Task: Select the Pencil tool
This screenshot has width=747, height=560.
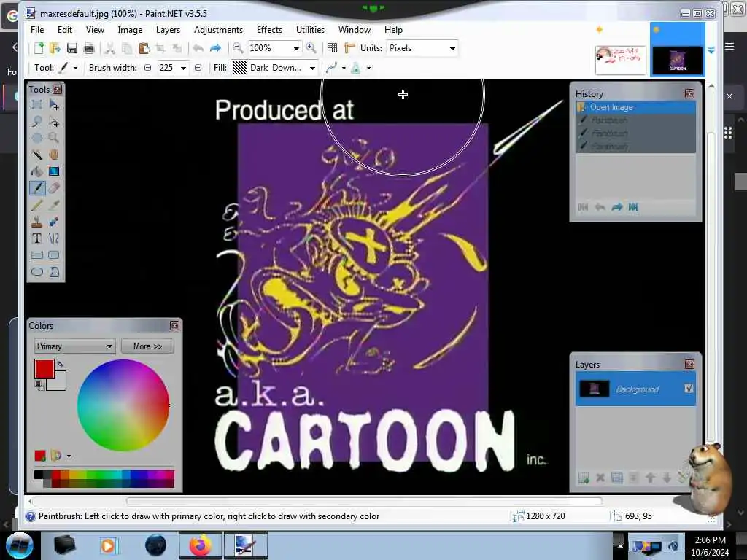Action: 36,205
